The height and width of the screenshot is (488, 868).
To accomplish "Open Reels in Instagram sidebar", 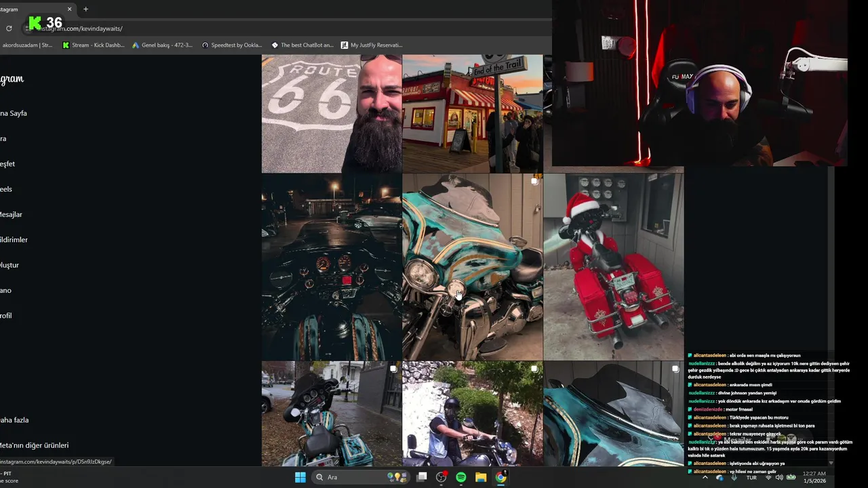I will point(6,189).
